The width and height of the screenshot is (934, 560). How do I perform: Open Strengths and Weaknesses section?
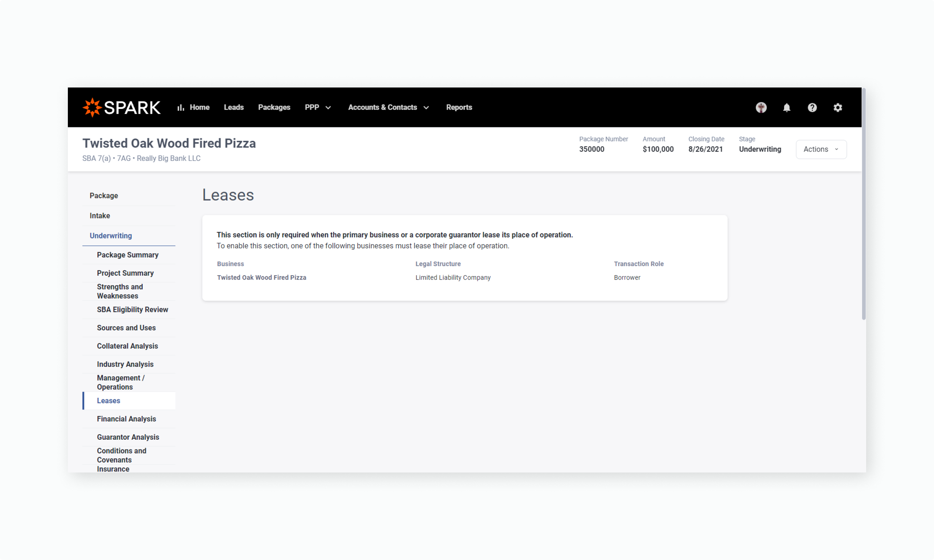129,291
